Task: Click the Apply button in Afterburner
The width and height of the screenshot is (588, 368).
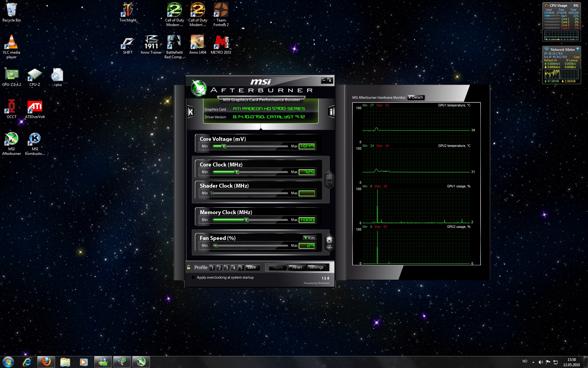Action: pyautogui.click(x=278, y=267)
